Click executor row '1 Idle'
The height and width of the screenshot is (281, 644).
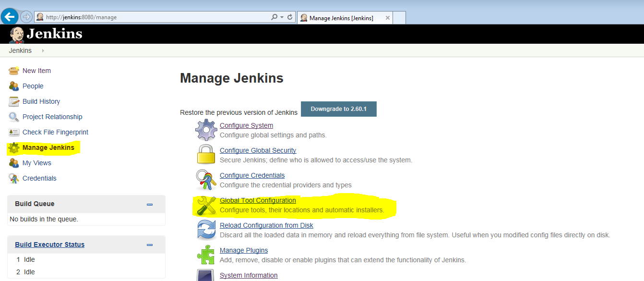86,259
